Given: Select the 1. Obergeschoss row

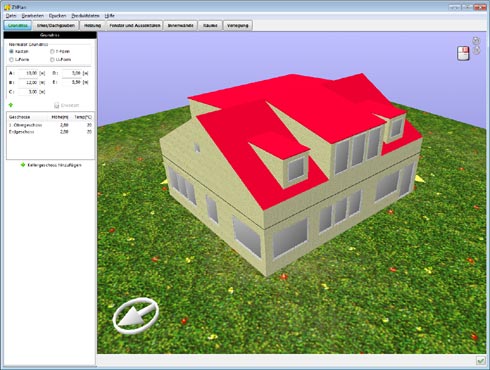Looking at the screenshot, I should click(50, 125).
